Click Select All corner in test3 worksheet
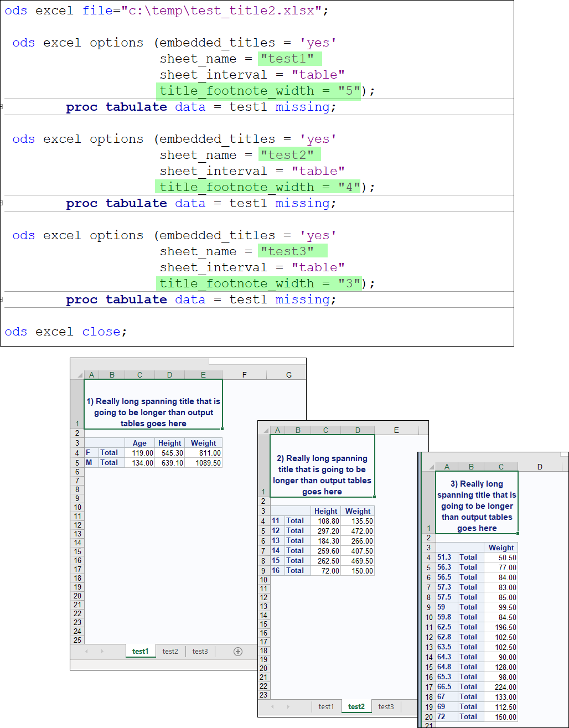This screenshot has width=569, height=728. click(428, 467)
